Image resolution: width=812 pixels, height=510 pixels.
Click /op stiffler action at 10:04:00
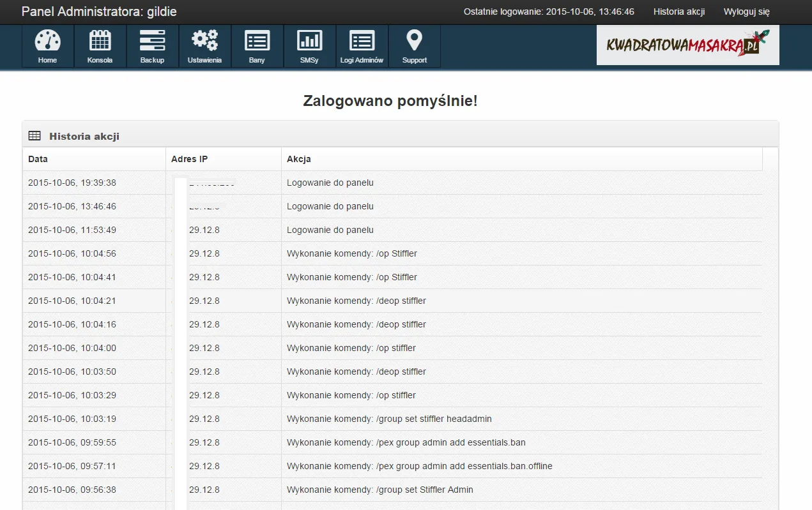[x=351, y=348]
